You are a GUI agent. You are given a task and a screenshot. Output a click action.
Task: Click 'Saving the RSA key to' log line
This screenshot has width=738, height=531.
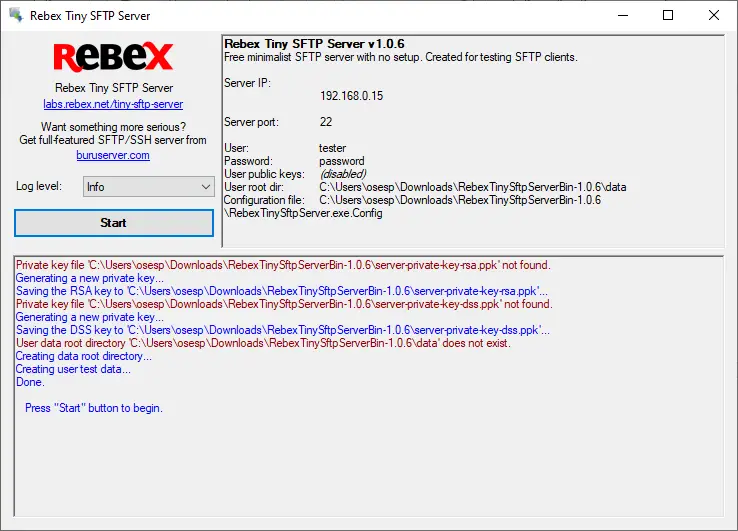coord(282,291)
